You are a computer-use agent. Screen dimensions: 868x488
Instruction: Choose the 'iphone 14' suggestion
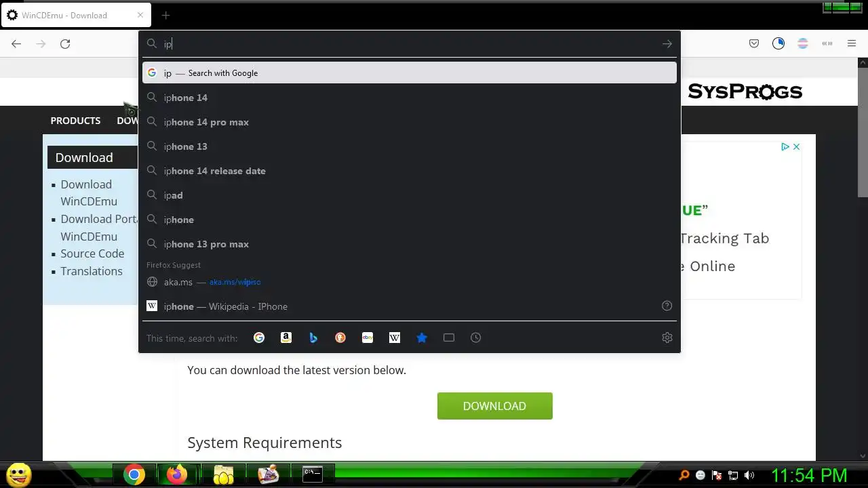pos(410,98)
